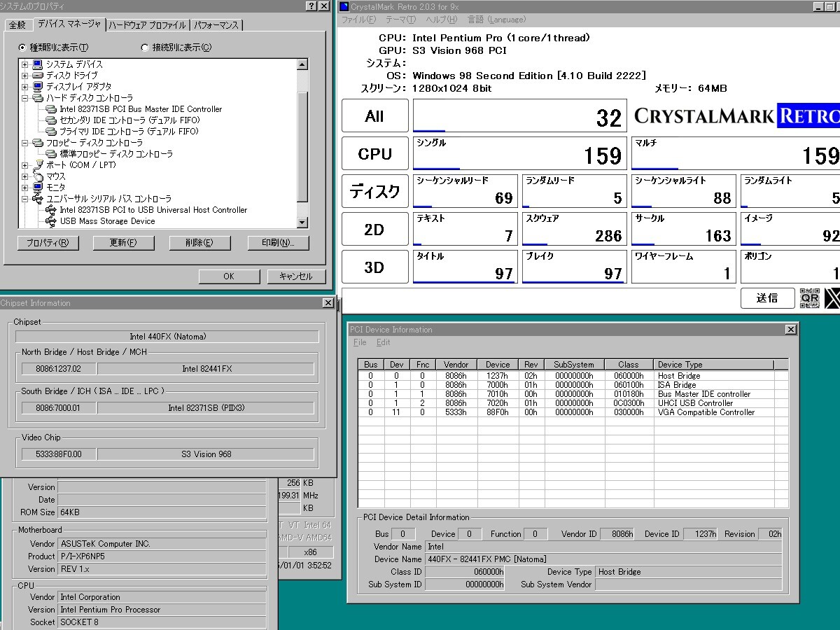This screenshot has height=630, width=840.
Task: Click the 印刷(N)... button
Action: pos(278,243)
